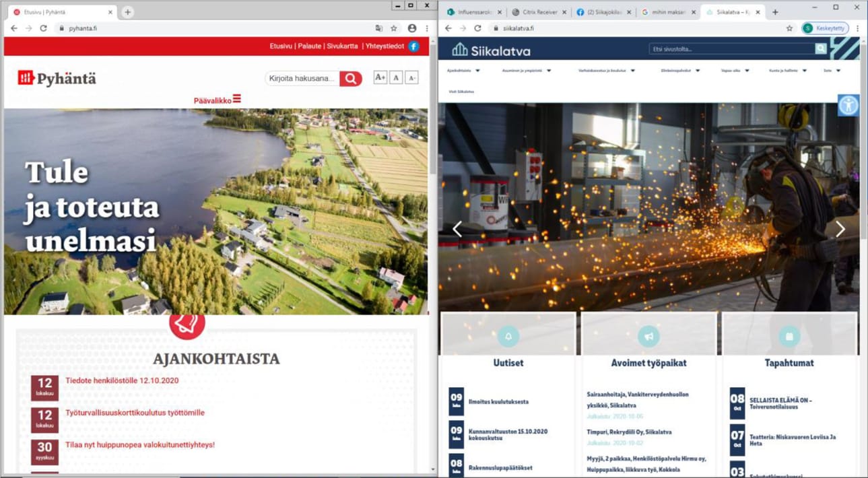868x478 pixels.
Task: Open a new tab in the Siikalatva window
Action: click(775, 12)
